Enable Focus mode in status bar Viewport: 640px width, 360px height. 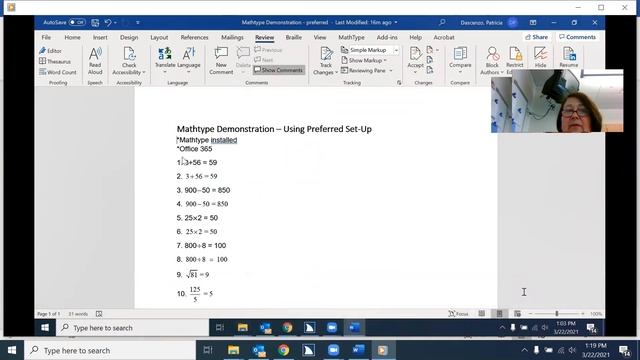458,313
